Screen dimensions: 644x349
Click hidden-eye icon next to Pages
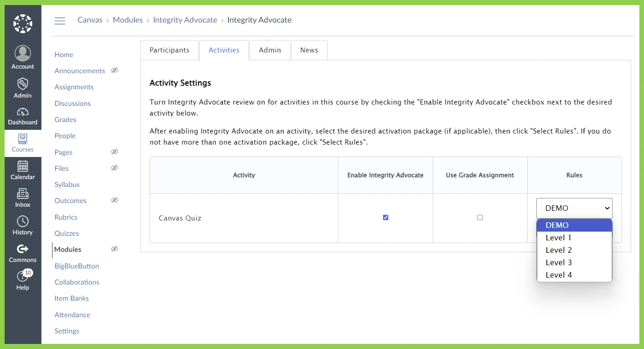(x=115, y=152)
